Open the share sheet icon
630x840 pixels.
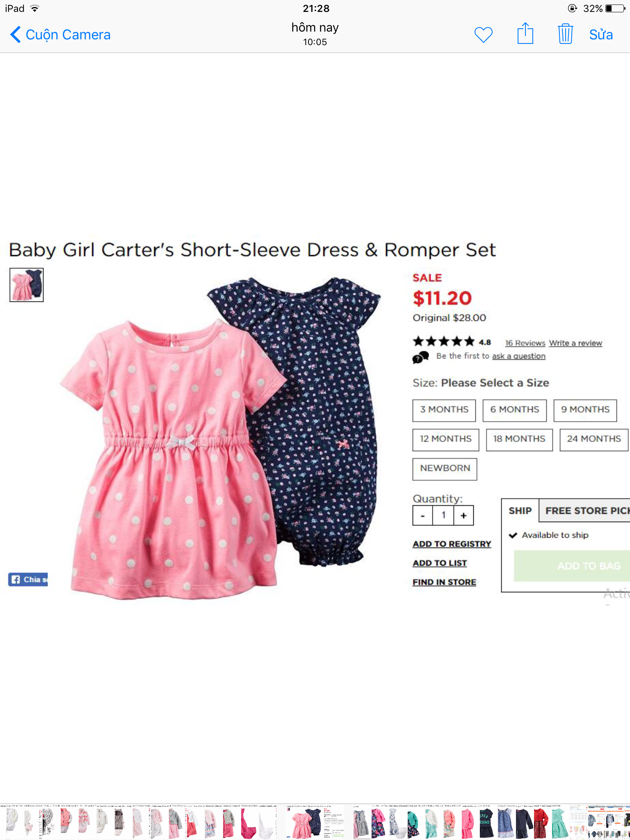point(525,33)
